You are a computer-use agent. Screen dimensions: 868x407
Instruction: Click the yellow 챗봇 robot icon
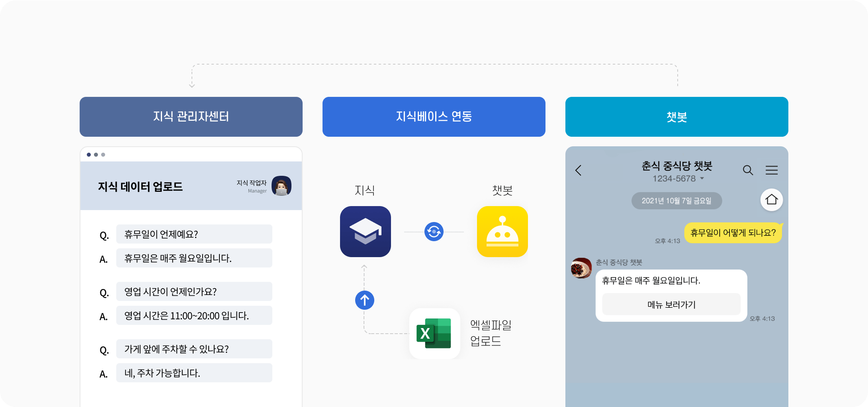tap(502, 232)
